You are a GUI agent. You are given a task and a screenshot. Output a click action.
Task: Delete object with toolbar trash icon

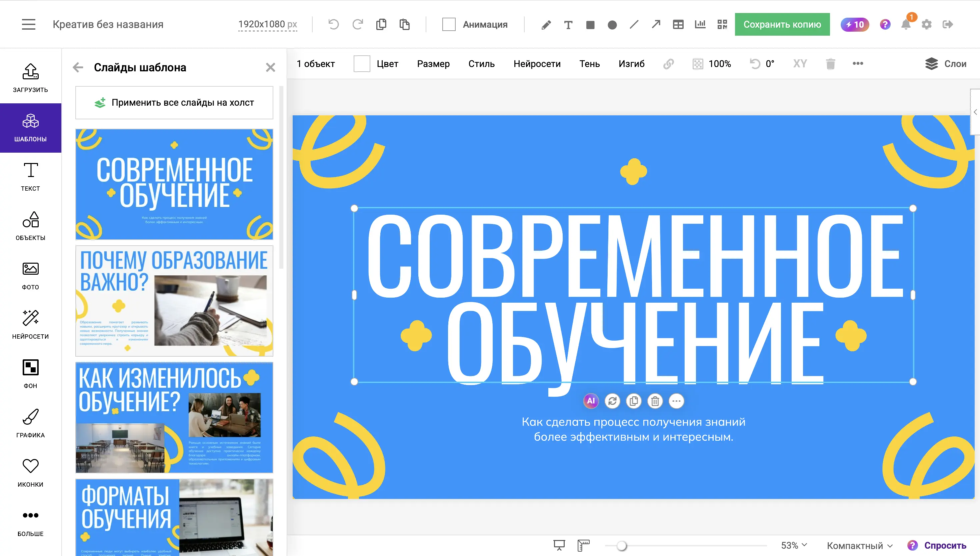830,64
